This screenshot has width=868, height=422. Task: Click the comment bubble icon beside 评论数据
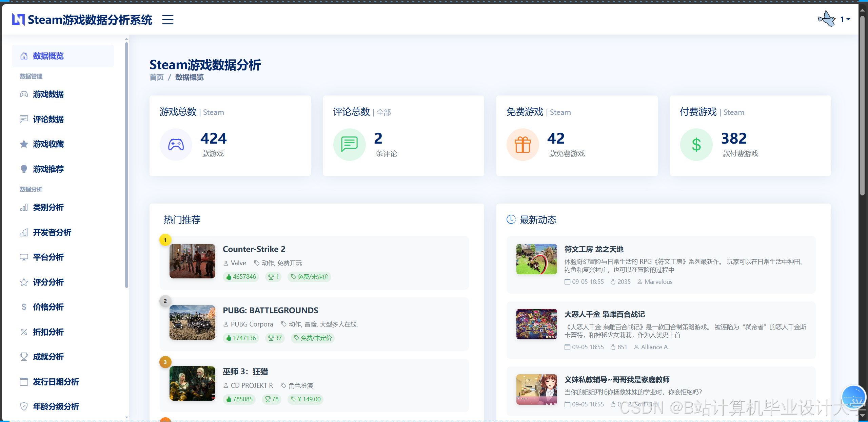coord(24,119)
